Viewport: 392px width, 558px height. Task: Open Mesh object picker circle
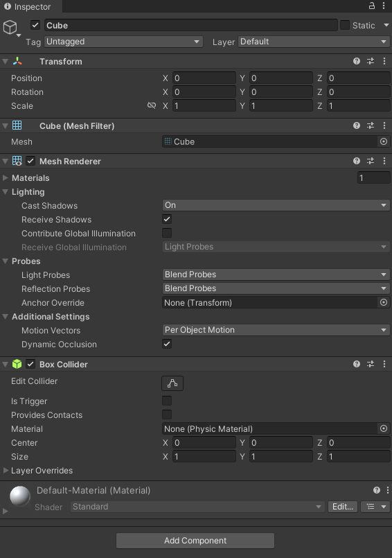point(384,141)
